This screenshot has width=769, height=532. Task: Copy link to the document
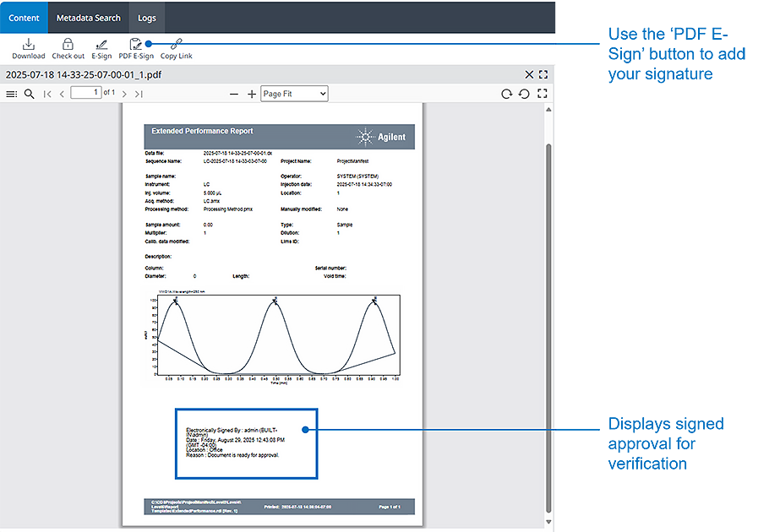click(x=176, y=45)
